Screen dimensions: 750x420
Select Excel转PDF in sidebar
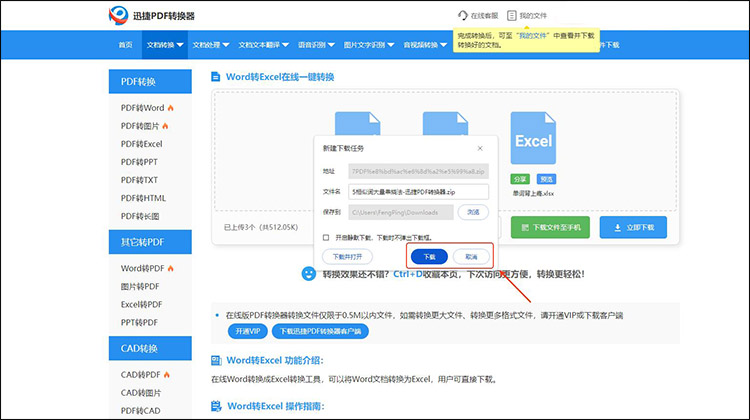tap(142, 305)
